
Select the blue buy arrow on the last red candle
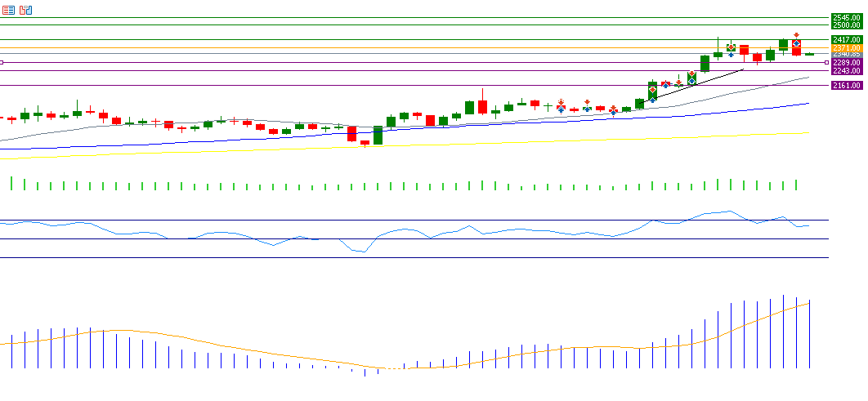point(796,42)
